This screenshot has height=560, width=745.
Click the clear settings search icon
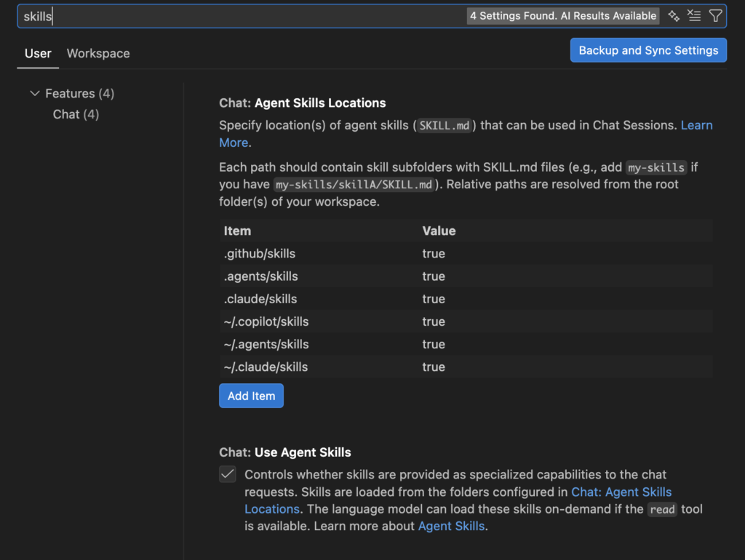coord(694,15)
